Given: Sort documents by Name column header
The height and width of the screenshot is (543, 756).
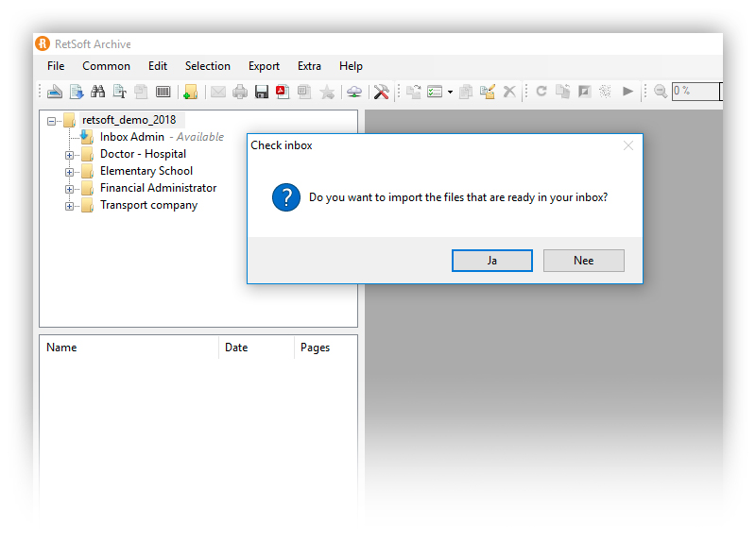Looking at the screenshot, I should (129, 348).
